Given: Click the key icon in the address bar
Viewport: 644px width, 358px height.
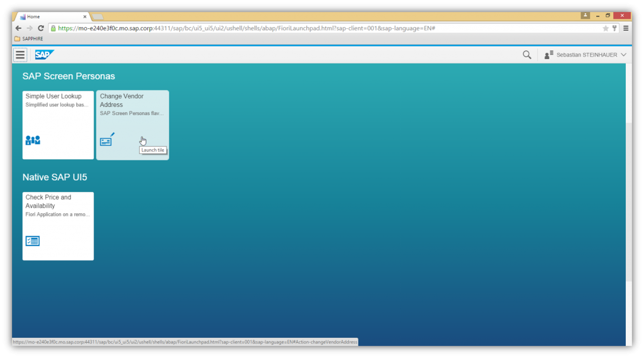Looking at the screenshot, I should click(614, 28).
